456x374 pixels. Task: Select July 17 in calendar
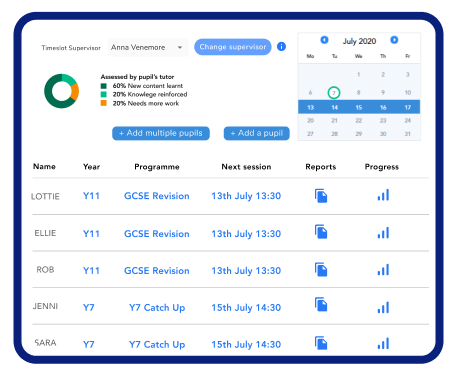coord(408,107)
